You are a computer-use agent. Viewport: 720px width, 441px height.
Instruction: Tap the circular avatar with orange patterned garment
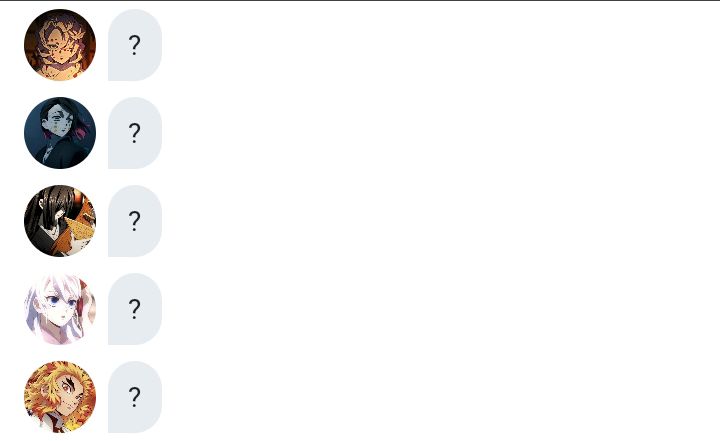(x=60, y=221)
